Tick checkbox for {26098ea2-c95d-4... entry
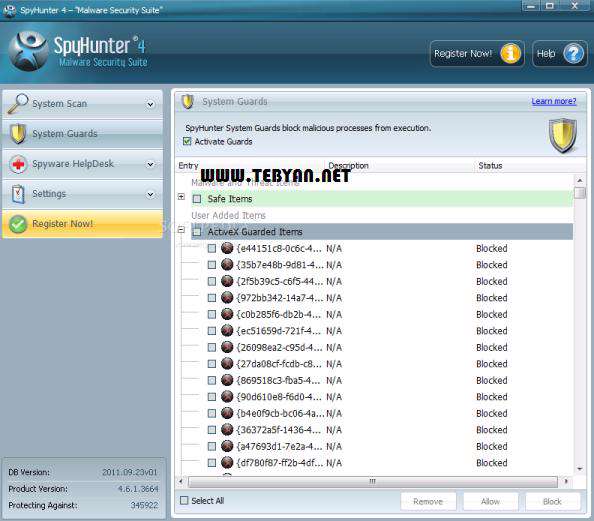The image size is (594, 521). coord(212,347)
